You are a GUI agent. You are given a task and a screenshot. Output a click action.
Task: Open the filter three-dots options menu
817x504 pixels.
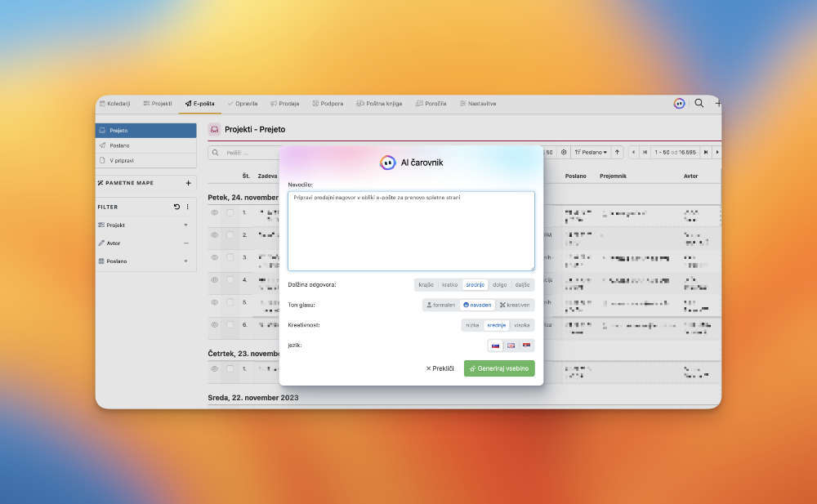187,207
